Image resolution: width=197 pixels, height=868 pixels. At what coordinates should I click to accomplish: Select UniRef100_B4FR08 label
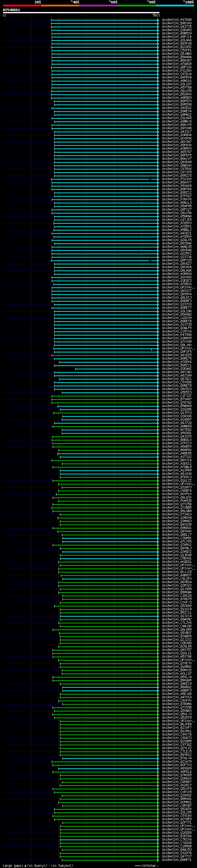click(x=177, y=78)
